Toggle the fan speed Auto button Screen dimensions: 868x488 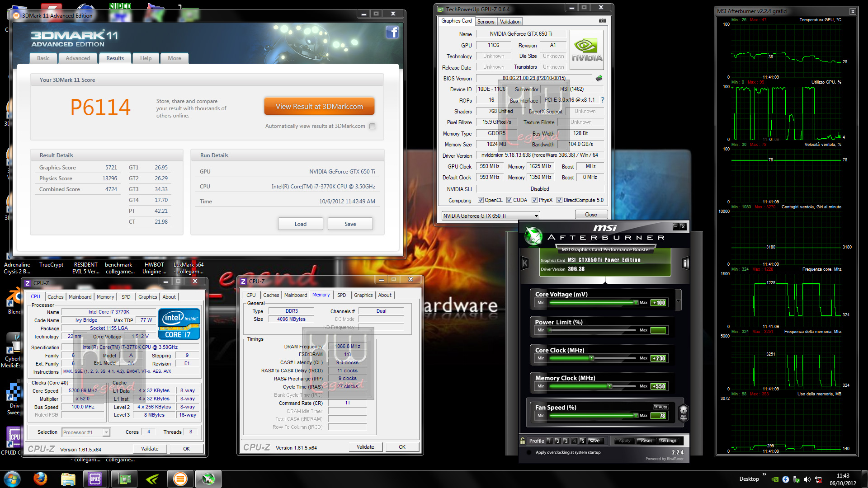660,407
